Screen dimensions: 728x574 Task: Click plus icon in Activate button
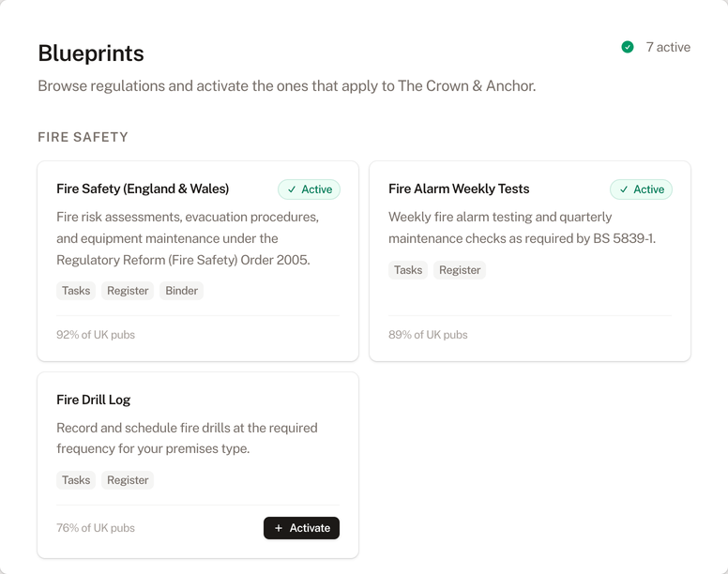279,528
